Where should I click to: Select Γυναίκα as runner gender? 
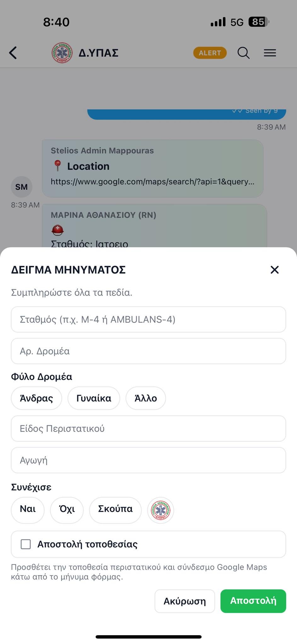[94, 398]
